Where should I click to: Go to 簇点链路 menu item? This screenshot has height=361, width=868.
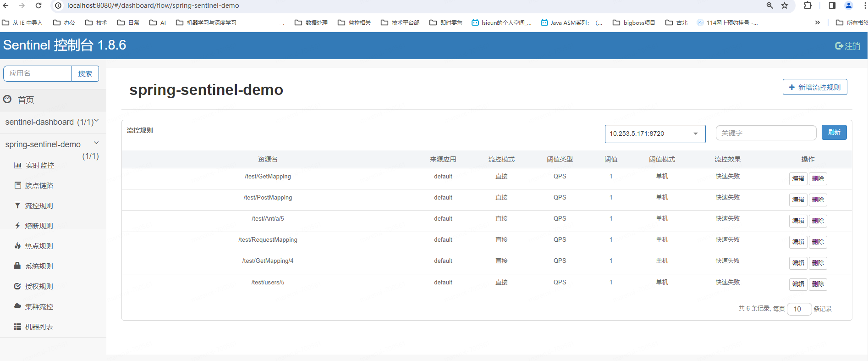click(x=39, y=185)
